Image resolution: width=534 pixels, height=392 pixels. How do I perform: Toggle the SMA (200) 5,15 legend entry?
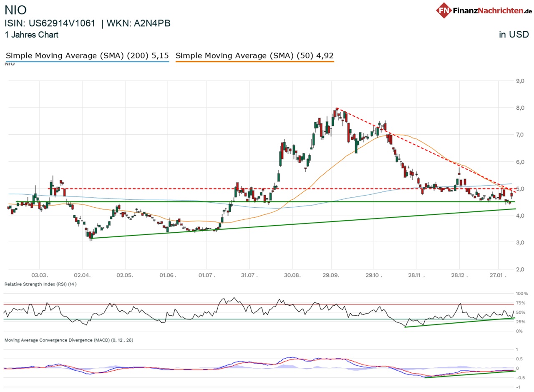(x=87, y=55)
